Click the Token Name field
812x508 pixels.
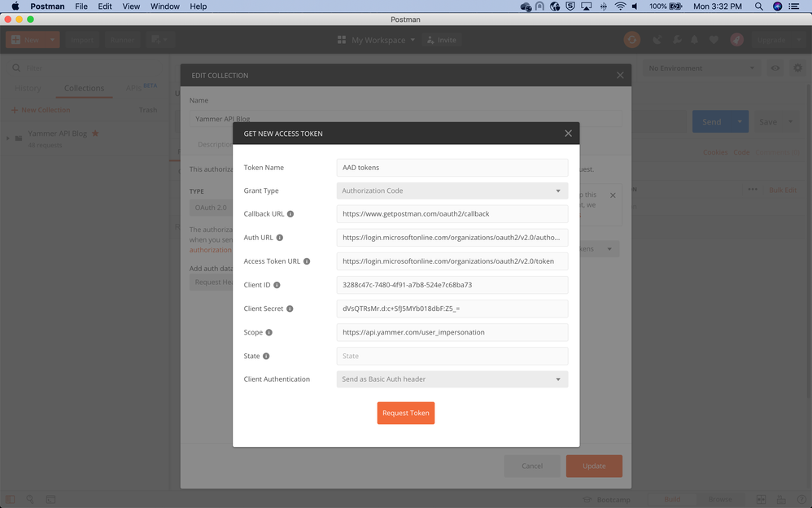452,168
